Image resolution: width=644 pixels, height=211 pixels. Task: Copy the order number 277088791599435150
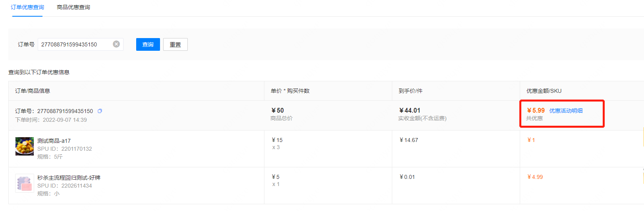100,111
